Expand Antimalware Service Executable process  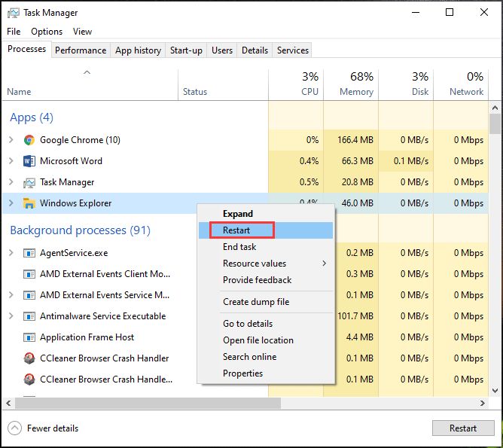click(11, 316)
